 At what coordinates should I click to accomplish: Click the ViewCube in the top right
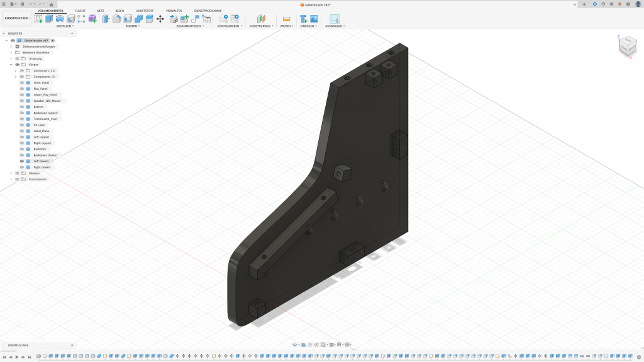point(628,46)
